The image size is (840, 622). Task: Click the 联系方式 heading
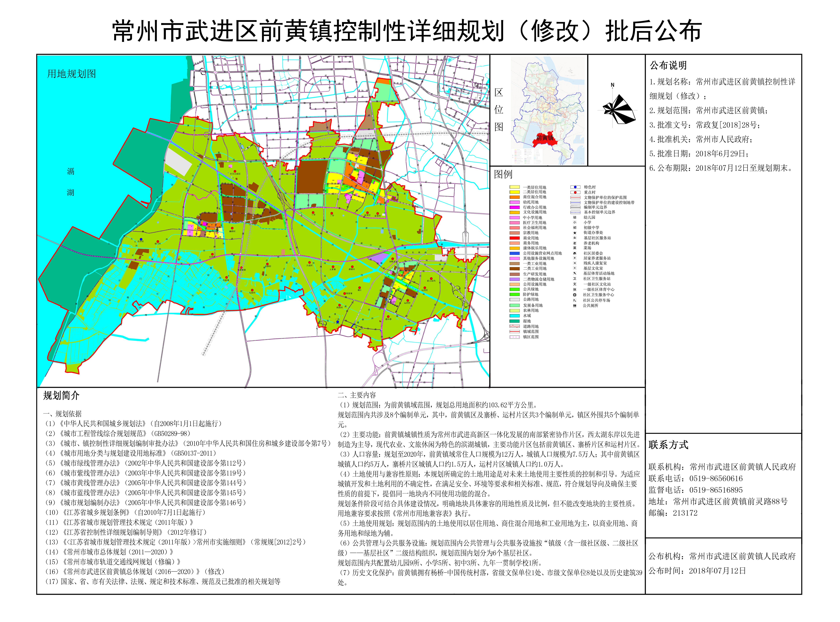[669, 445]
